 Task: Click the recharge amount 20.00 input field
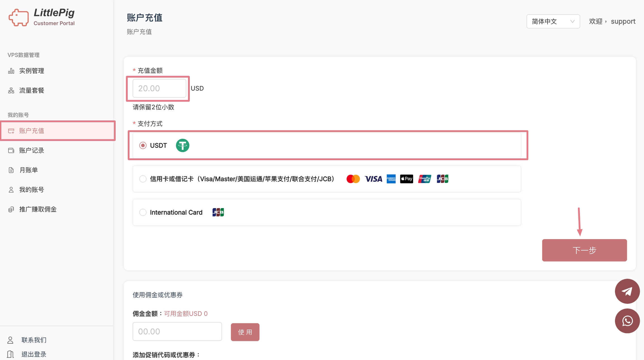click(159, 88)
